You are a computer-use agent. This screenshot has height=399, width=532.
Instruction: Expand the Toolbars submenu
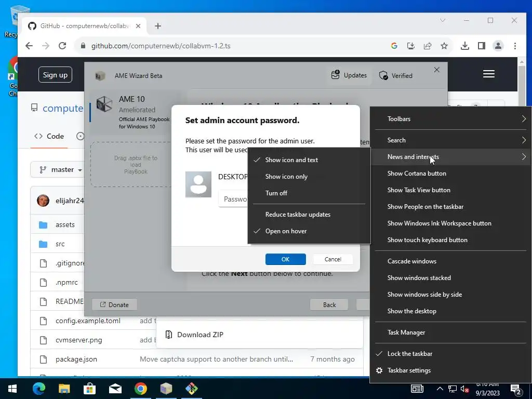450,119
